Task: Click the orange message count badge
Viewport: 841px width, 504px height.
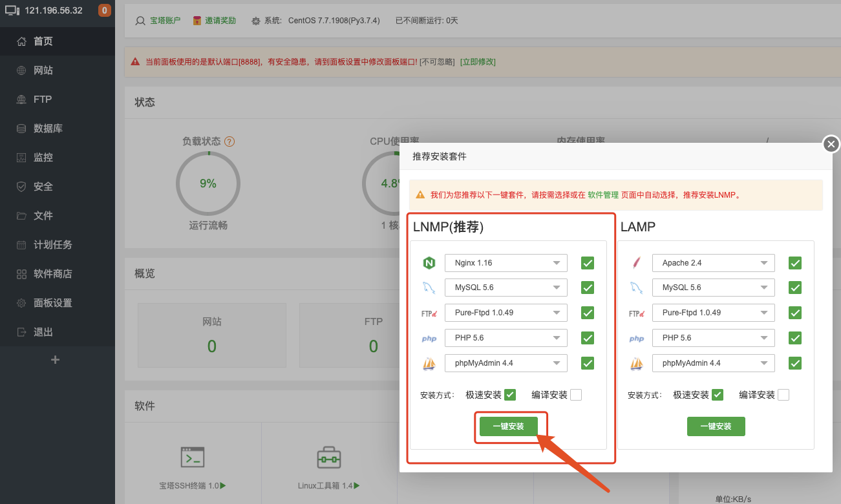Action: click(x=104, y=10)
